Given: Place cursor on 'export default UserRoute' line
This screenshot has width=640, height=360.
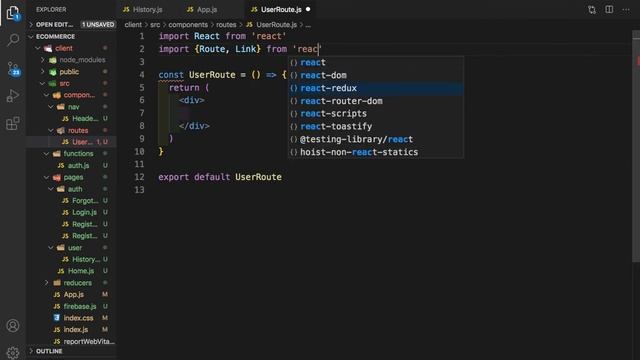Looking at the screenshot, I should (x=220, y=177).
